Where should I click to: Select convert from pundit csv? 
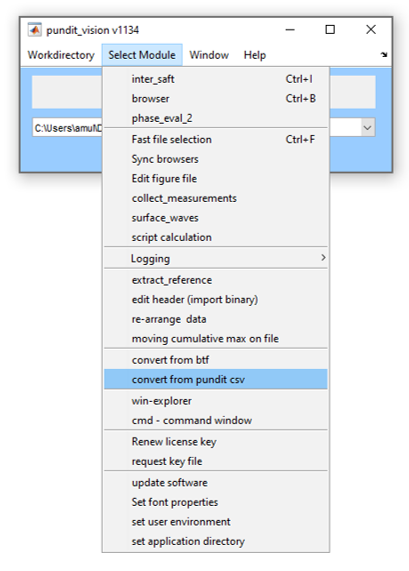tap(216, 379)
